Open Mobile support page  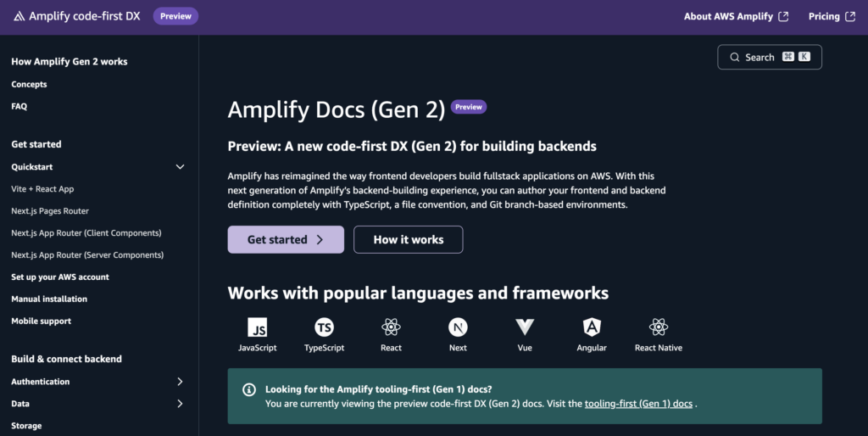coord(41,321)
